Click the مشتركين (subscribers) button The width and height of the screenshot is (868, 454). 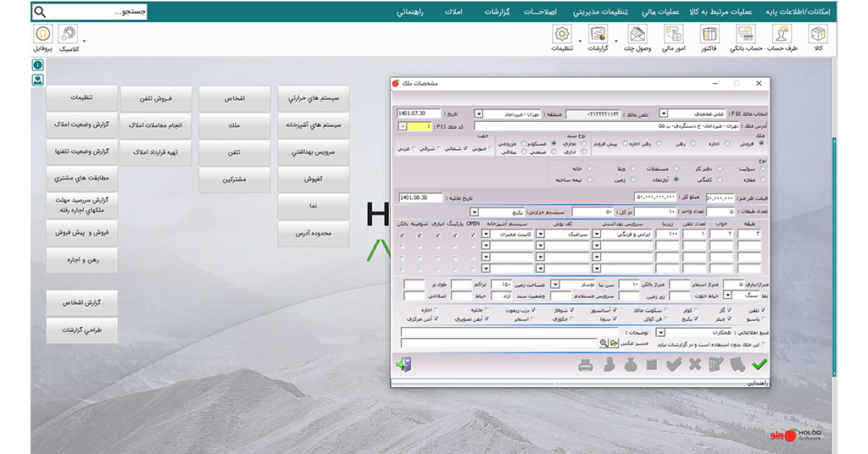(235, 179)
